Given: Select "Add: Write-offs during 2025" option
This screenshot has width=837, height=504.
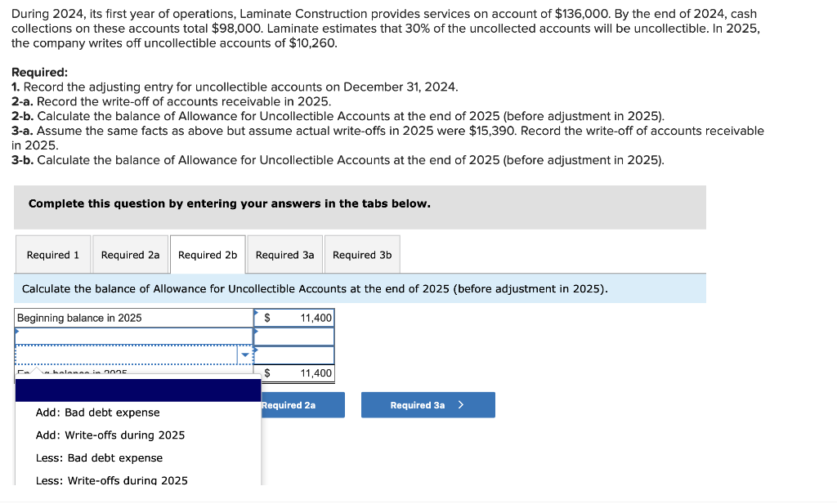Looking at the screenshot, I should [x=109, y=435].
